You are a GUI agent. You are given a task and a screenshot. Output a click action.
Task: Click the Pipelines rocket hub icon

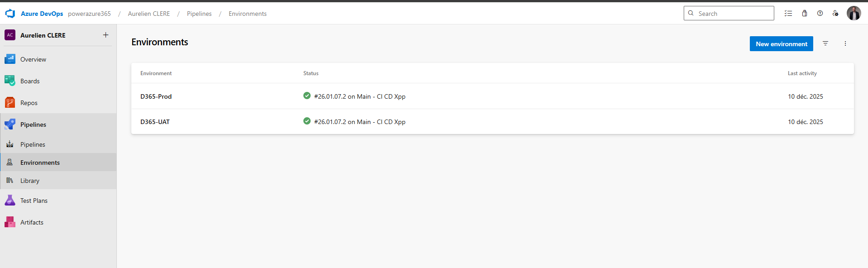coord(10,124)
